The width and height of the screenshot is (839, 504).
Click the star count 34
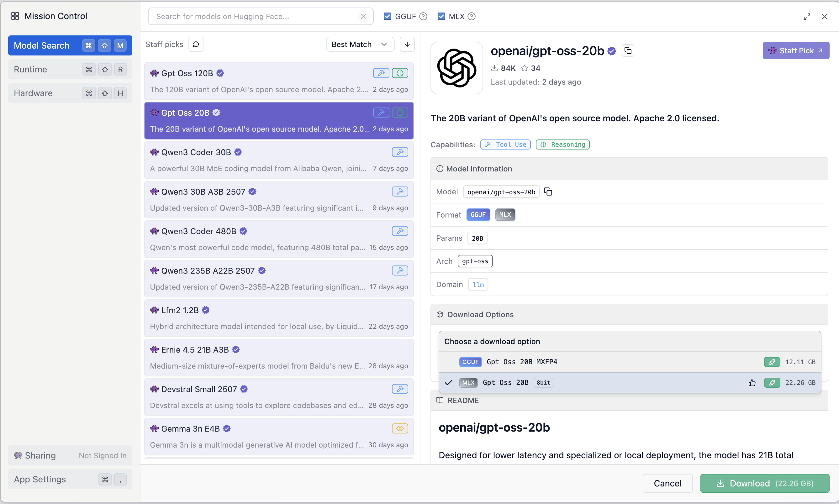click(531, 68)
